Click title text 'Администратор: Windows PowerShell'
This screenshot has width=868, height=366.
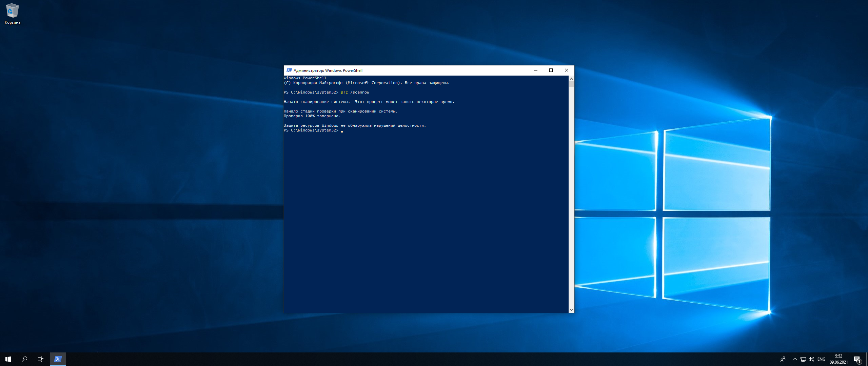click(328, 70)
